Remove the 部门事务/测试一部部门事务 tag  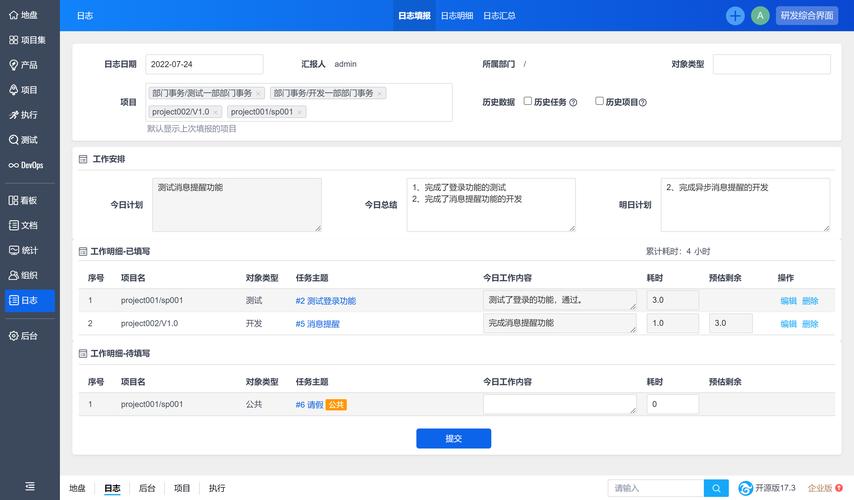259,94
